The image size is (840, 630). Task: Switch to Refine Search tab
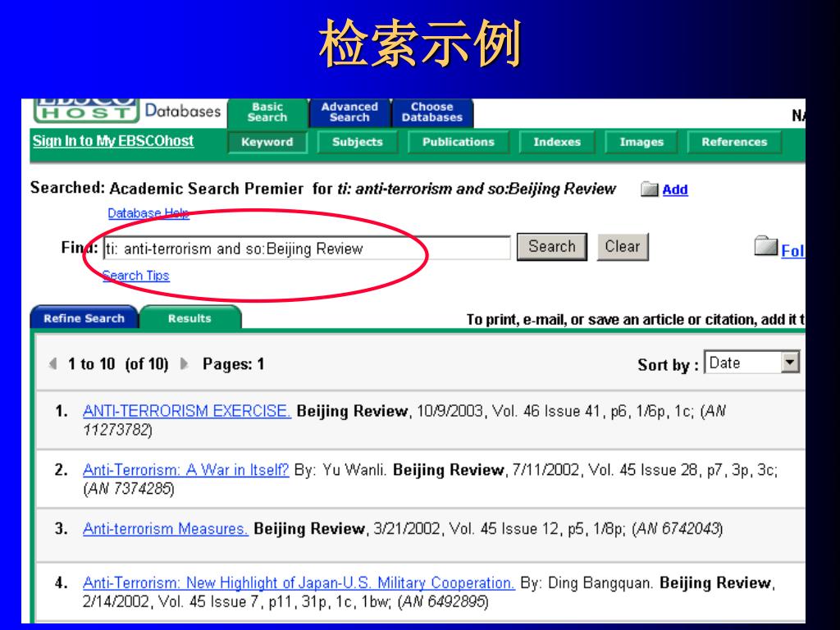click(84, 318)
